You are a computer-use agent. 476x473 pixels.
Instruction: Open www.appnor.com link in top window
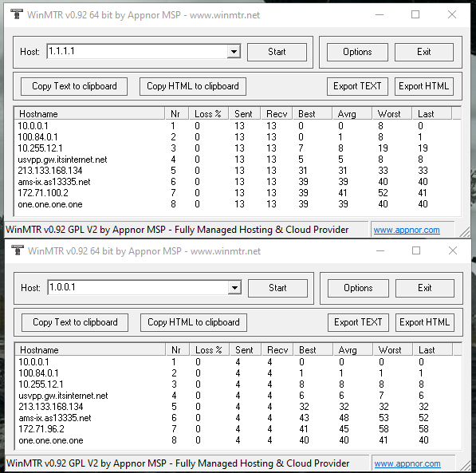pyautogui.click(x=407, y=230)
